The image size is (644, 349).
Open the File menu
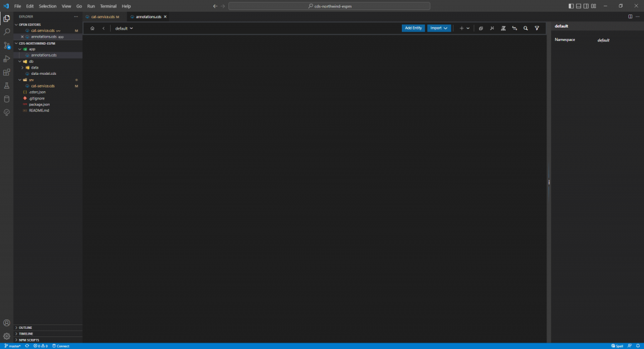(x=18, y=6)
